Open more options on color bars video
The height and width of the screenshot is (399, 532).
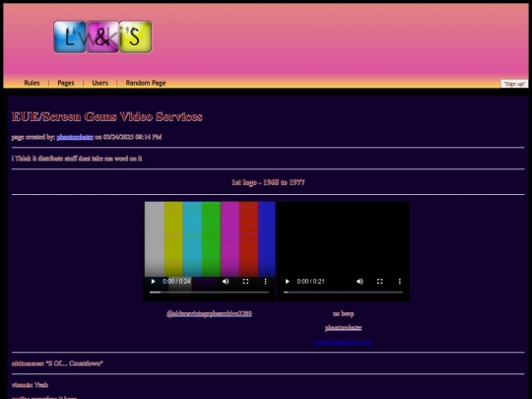[x=265, y=281]
